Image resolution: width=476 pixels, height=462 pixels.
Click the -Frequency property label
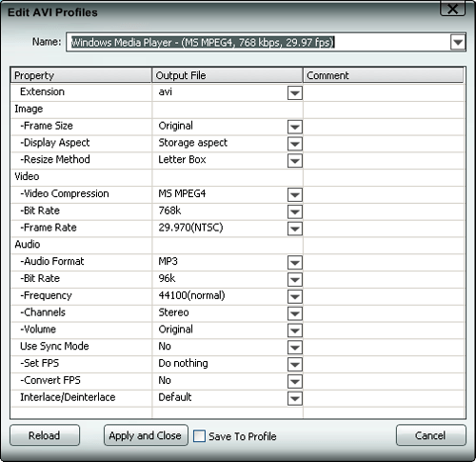click(x=46, y=295)
